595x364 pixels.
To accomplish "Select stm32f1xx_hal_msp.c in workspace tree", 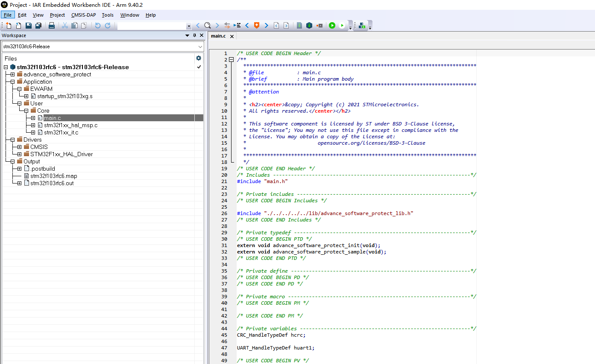I will (70, 125).
